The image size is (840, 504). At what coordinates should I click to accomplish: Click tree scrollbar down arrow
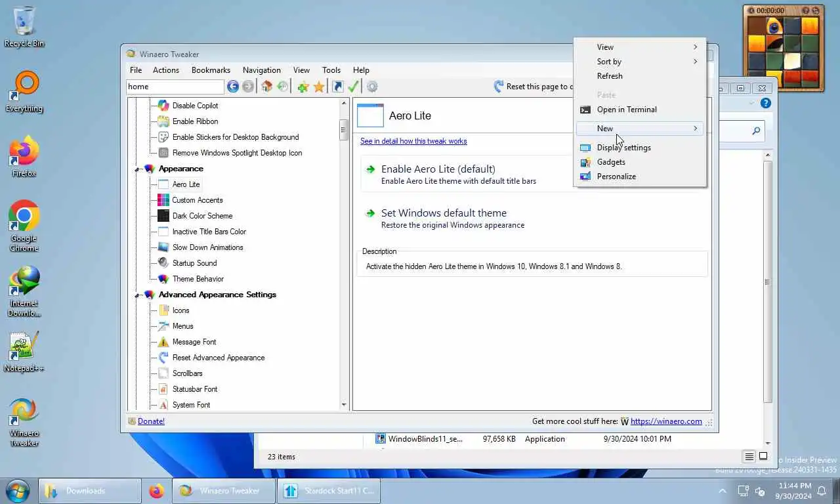(x=344, y=406)
